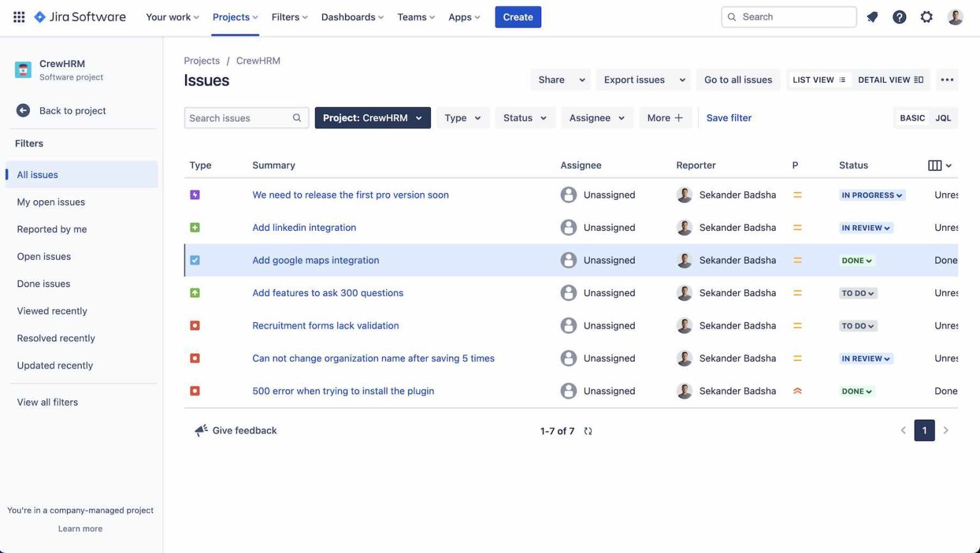
Task: Click inside the Search issues field
Action: pos(242,117)
